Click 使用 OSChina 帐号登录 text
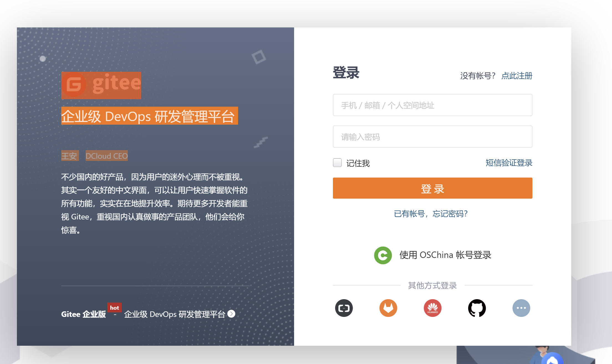Screen dimensions: 612x364 pos(445,255)
